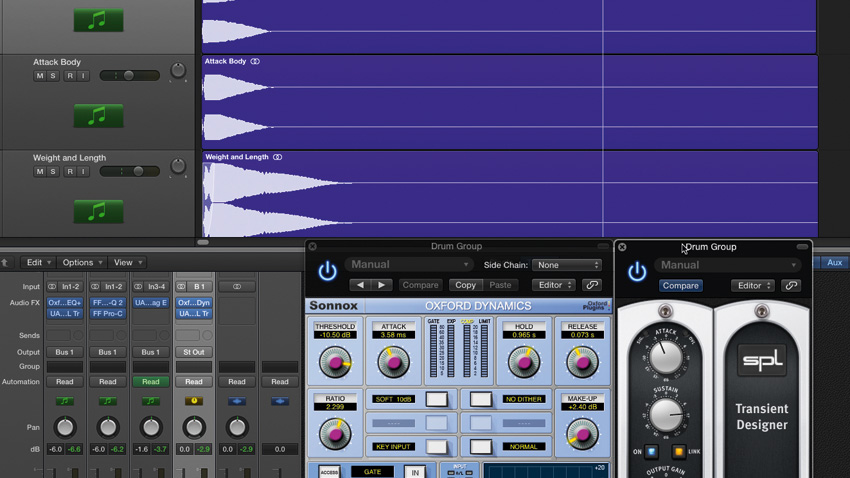The height and width of the screenshot is (478, 850).
Task: Select the next preset arrow in Oxford Dynamics
Action: [x=382, y=285]
